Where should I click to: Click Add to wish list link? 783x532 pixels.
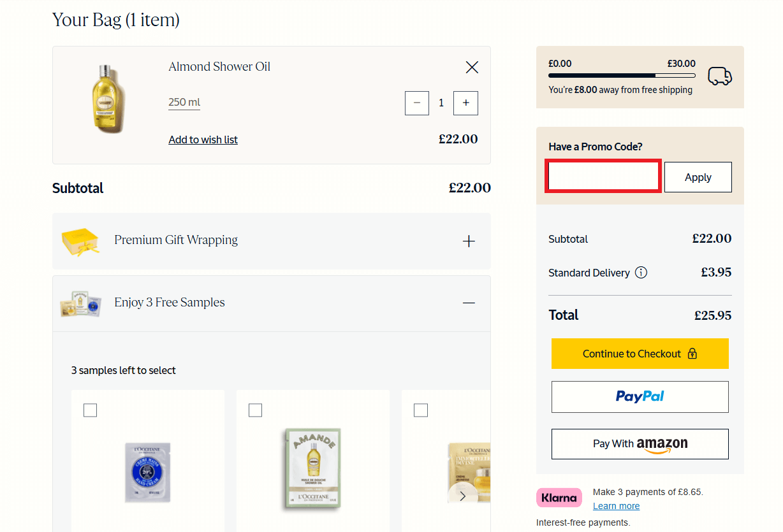203,140
